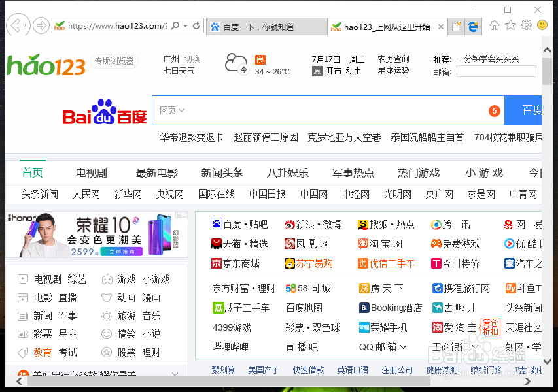The image size is (558, 392).
Task: Open 新浪·微博 icon link
Action: (x=289, y=224)
